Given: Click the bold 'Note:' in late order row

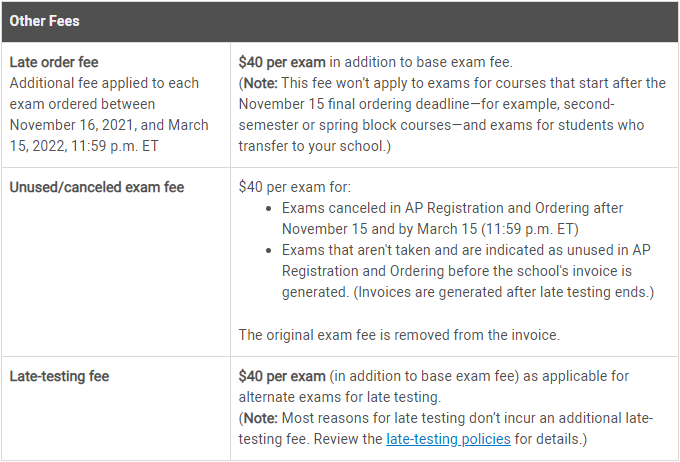Looking at the screenshot, I should pyautogui.click(x=260, y=83).
